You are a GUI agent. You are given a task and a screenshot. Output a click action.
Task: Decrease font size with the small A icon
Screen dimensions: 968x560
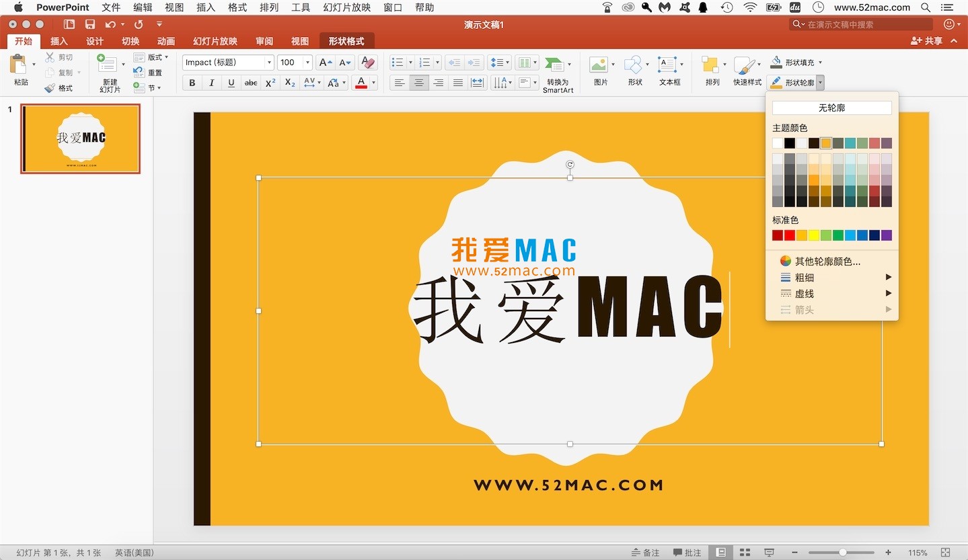point(345,63)
